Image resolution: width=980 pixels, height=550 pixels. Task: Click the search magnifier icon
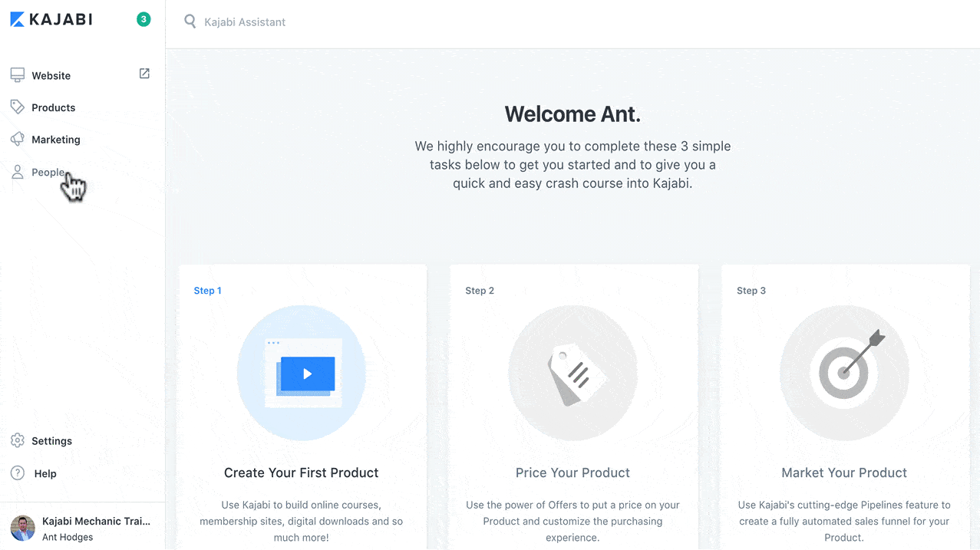point(190,21)
